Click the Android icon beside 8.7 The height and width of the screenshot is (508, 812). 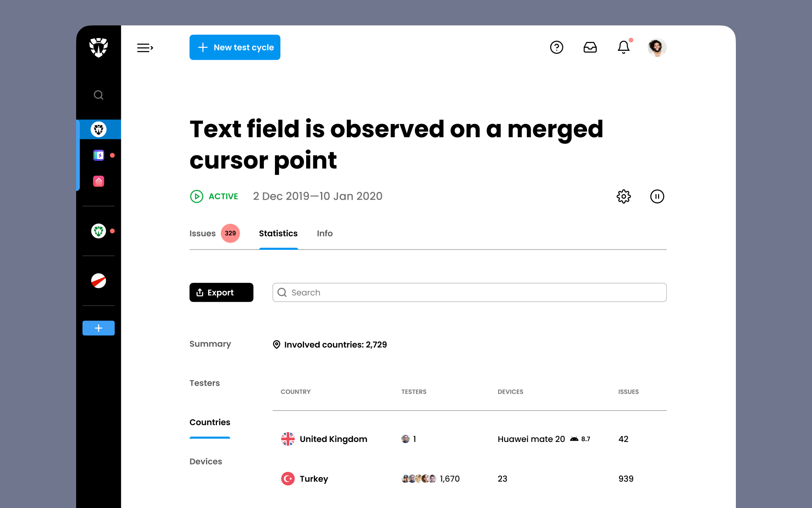(x=574, y=439)
